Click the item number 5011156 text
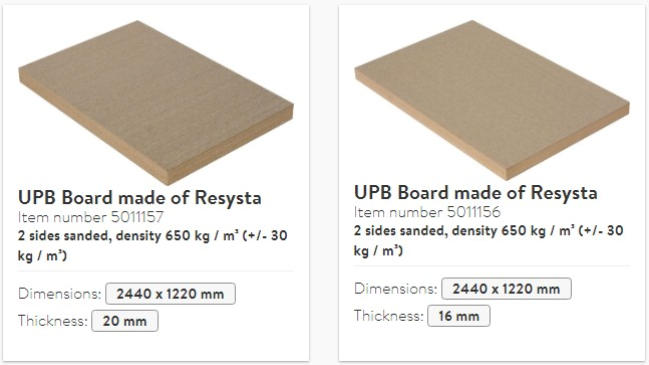This screenshot has height=365, width=649. point(427,212)
